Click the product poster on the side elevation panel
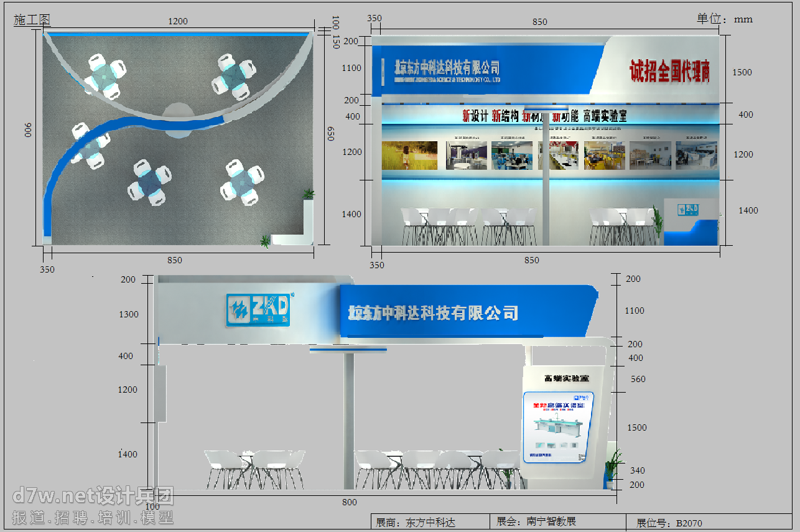800x532 pixels. click(558, 427)
